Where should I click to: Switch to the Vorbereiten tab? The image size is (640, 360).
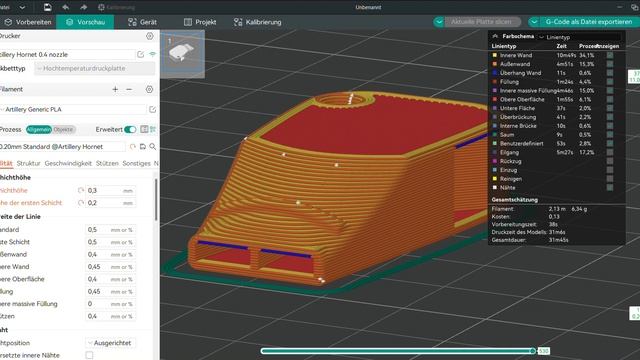[28, 22]
